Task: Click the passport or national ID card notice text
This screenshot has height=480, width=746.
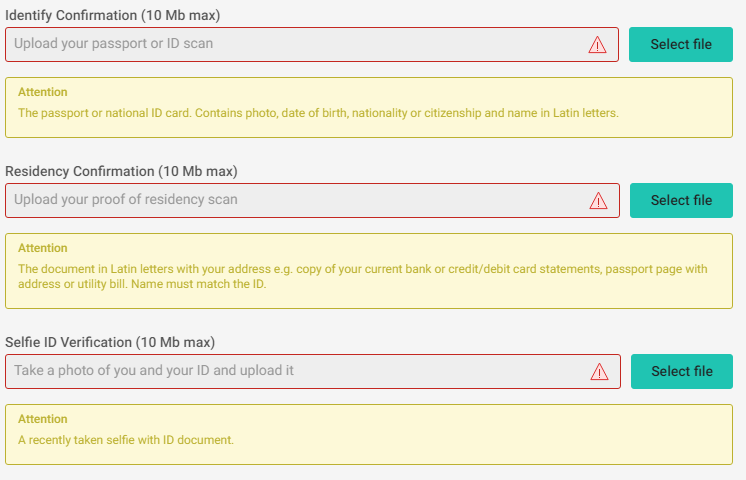Action: [318, 113]
